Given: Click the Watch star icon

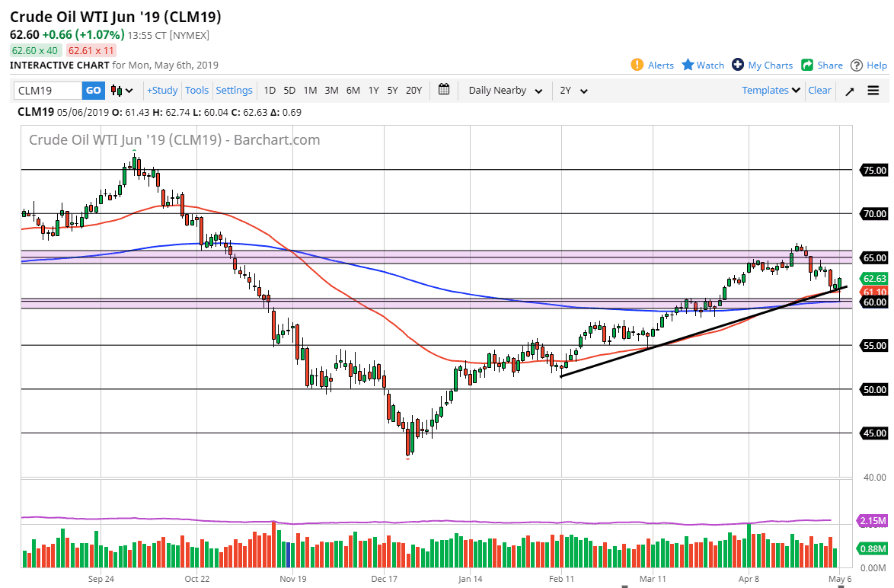Looking at the screenshot, I should point(686,65).
